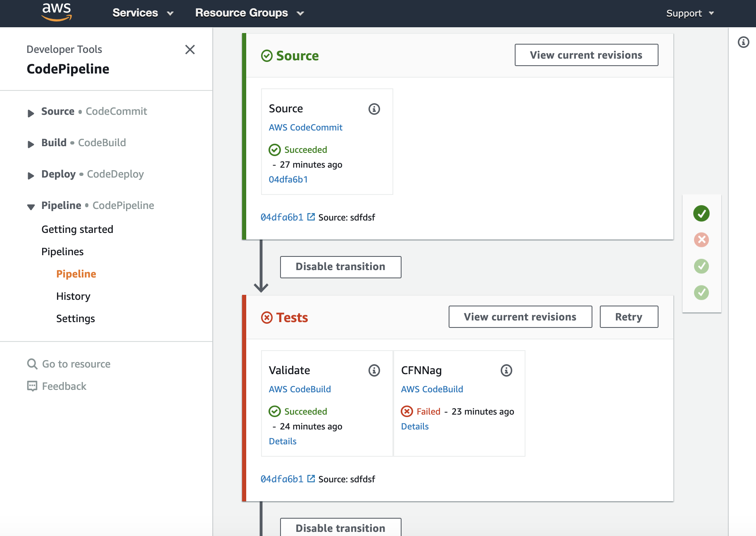This screenshot has width=756, height=536.
Task: Open commit 04dfa6b1 link in Source action card
Action: (288, 180)
